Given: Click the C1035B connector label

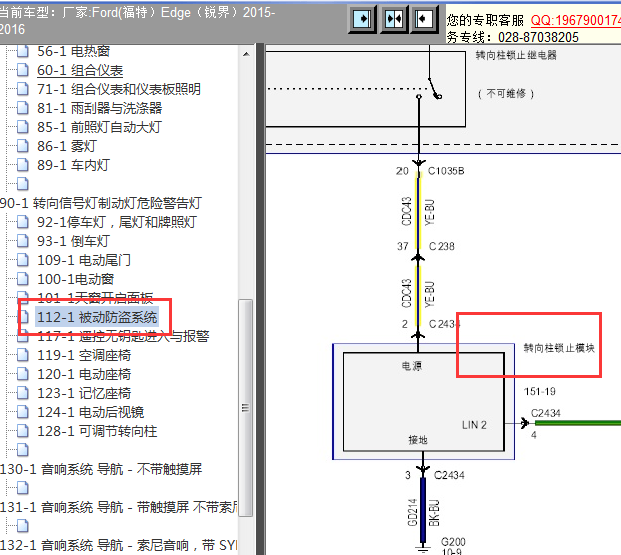Looking at the screenshot, I should (x=446, y=171).
